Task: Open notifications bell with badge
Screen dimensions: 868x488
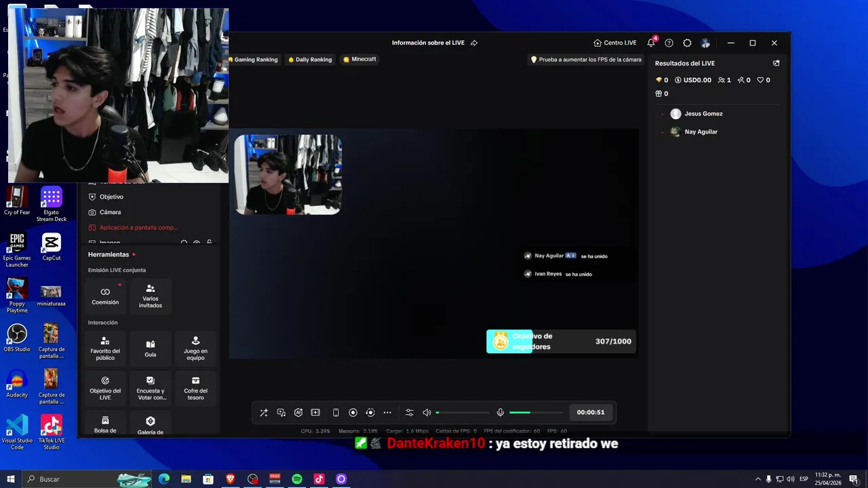Action: (x=652, y=42)
